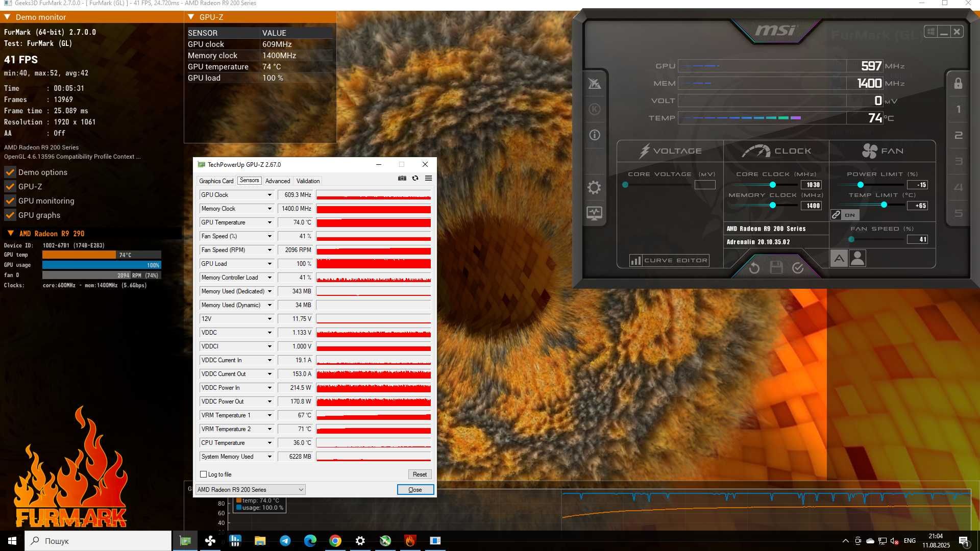This screenshot has height=551, width=980.
Task: Open Memory Clock sensor dropdown
Action: point(269,209)
